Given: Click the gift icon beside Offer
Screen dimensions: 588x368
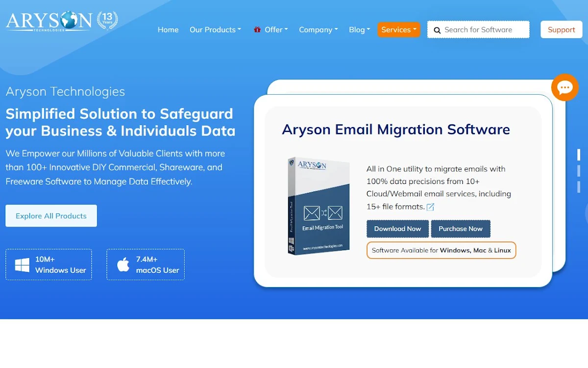Looking at the screenshot, I should (x=257, y=29).
